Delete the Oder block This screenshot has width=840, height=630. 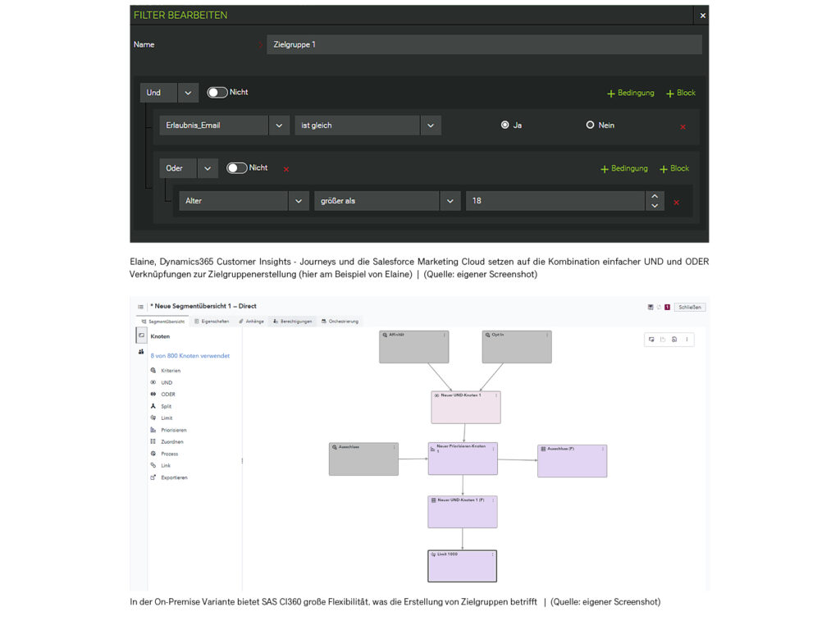click(286, 169)
